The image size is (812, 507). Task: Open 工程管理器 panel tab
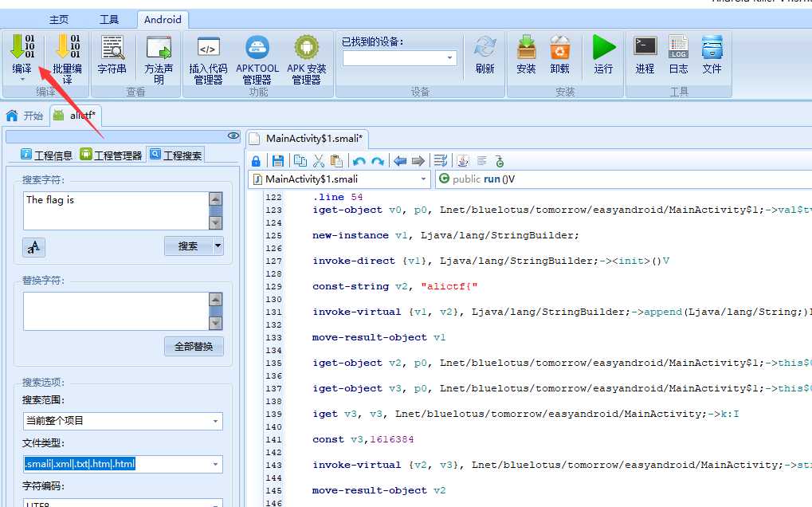click(x=112, y=155)
